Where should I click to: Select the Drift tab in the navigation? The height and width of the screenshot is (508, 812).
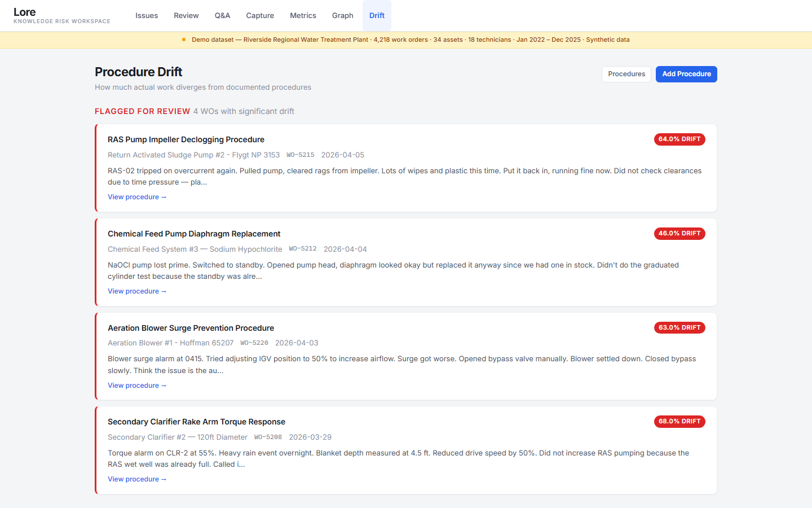[377, 15]
